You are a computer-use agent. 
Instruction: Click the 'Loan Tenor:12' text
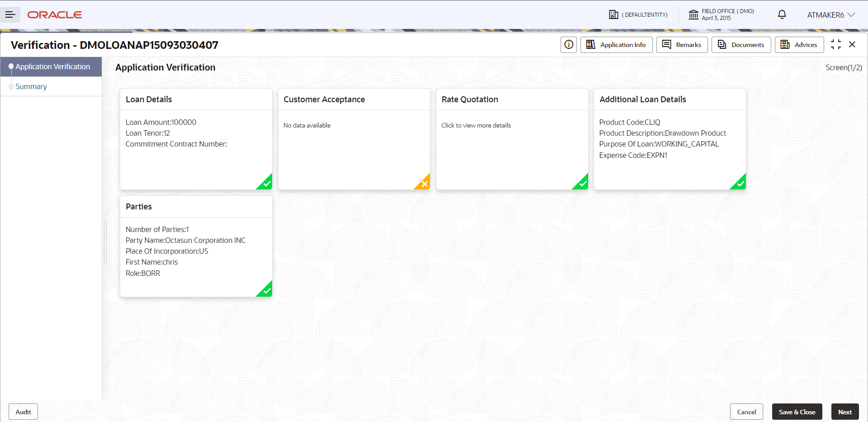coord(148,133)
